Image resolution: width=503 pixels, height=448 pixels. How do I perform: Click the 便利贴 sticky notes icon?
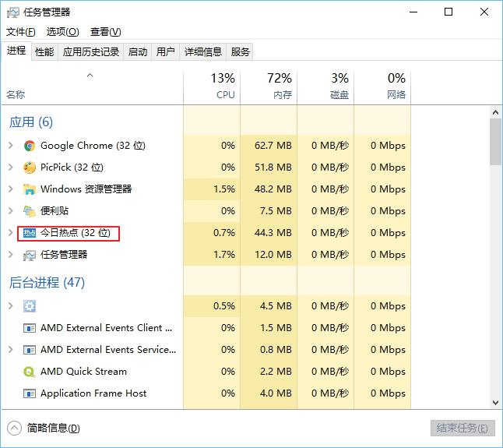point(30,211)
